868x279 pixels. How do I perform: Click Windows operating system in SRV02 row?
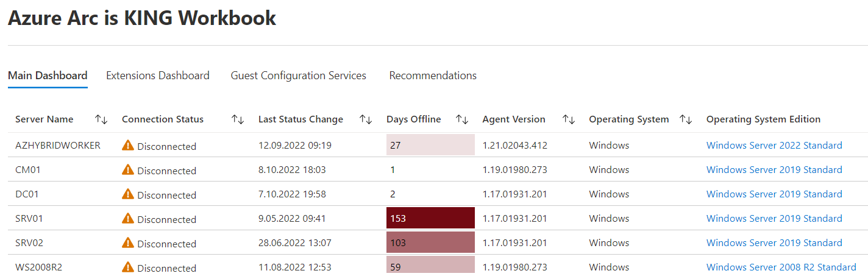pyautogui.click(x=609, y=243)
